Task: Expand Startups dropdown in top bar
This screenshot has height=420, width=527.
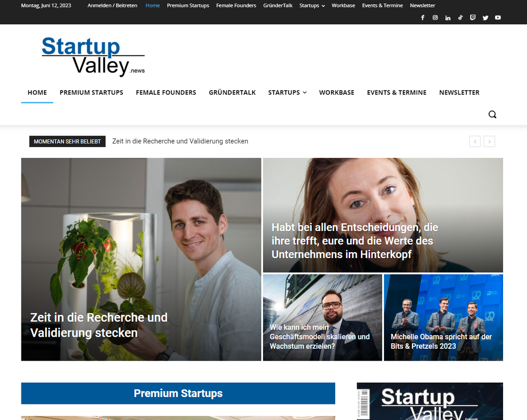Action: pyautogui.click(x=312, y=5)
